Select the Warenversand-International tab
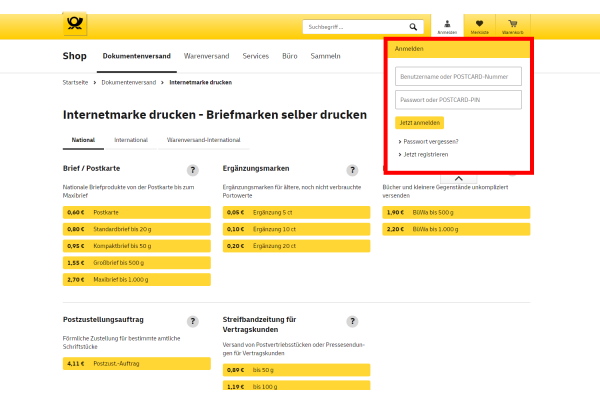Image resolution: width=600 pixels, height=400 pixels. click(x=204, y=140)
